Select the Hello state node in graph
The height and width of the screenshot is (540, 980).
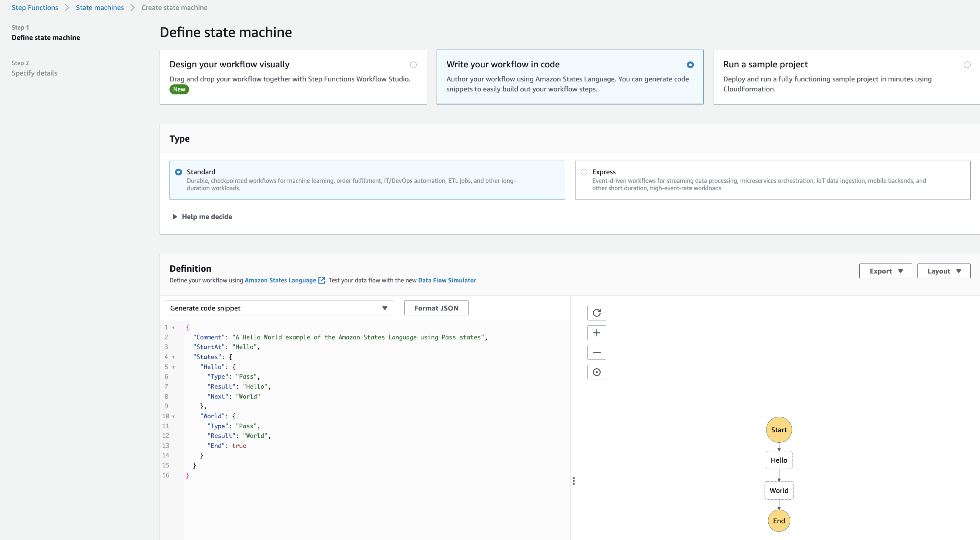click(x=779, y=460)
